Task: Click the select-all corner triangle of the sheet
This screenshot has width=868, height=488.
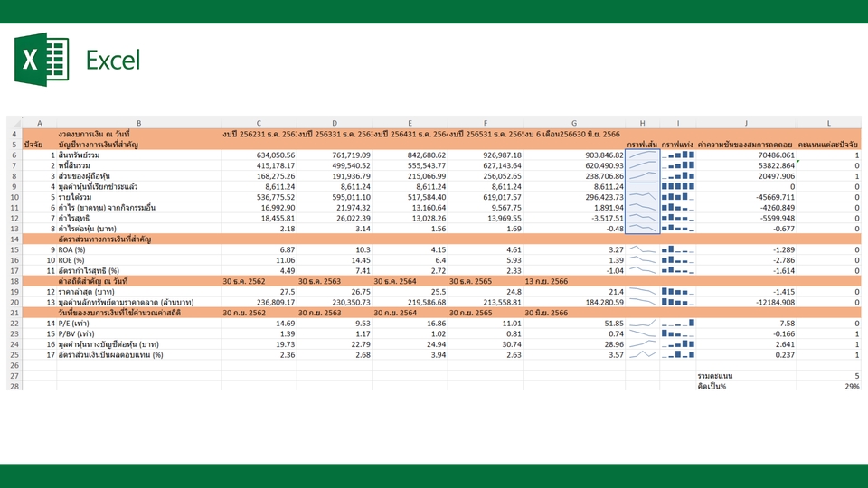Action: coord(14,123)
